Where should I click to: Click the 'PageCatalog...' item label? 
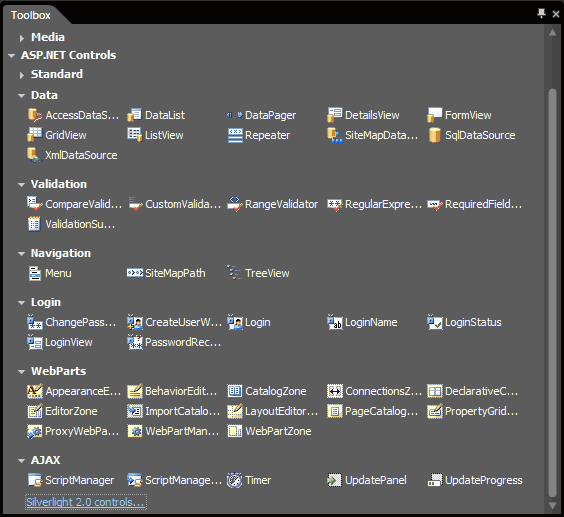[x=382, y=411]
